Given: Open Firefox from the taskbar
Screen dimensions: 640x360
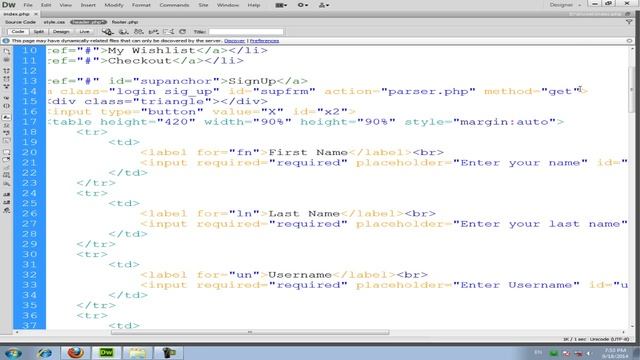Looking at the screenshot, I should [76, 353].
